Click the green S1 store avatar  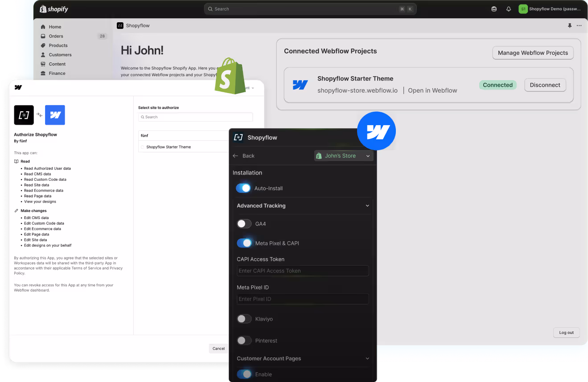pos(523,9)
